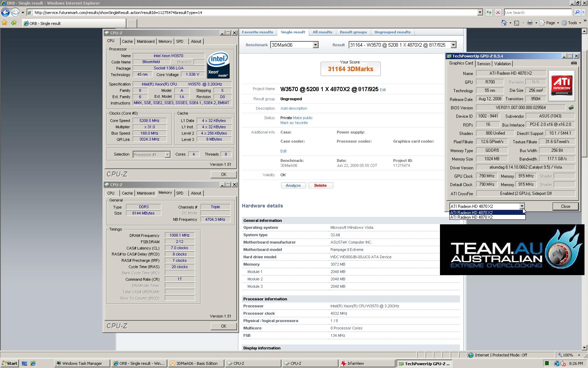Click the Live Search magnifier icon
This screenshot has height=368, width=588.
point(577,12)
